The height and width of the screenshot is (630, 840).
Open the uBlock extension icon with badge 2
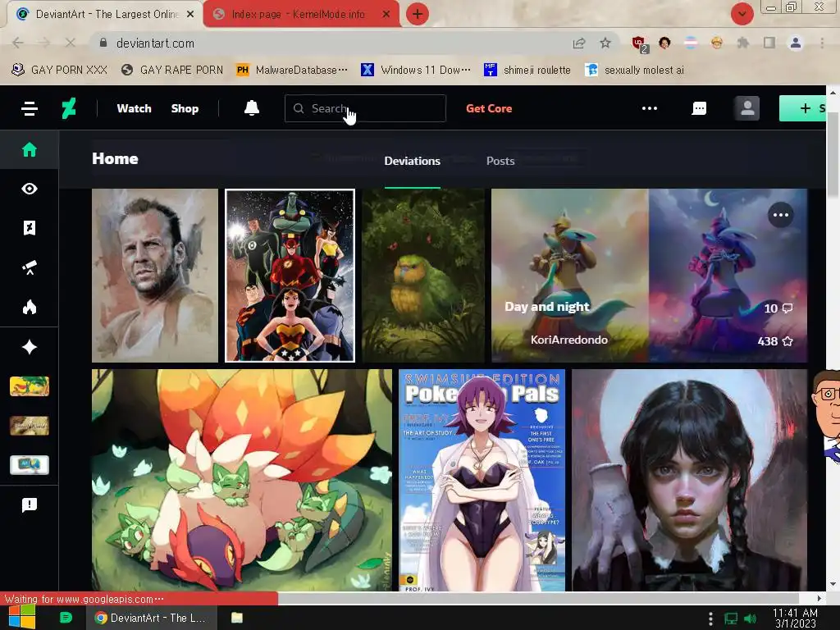(x=640, y=44)
